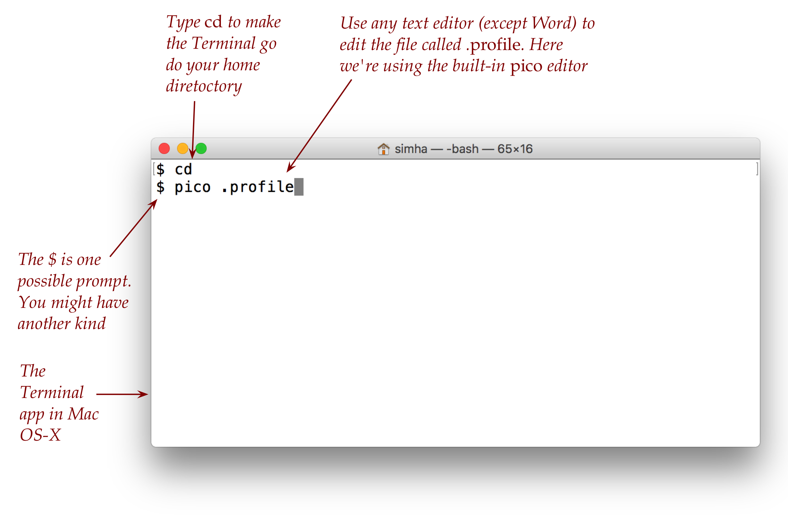Click the right bracket mark at window edge
The width and height of the screenshot is (788, 532).
757,169
